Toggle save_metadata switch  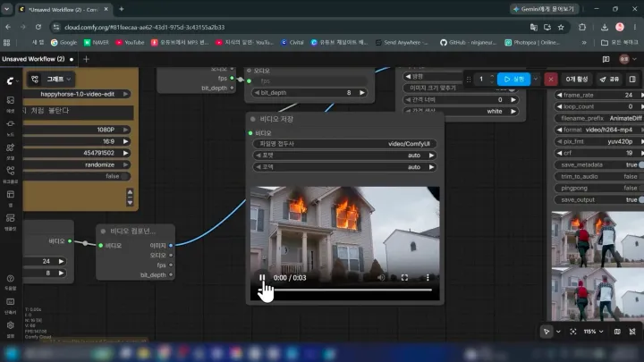tap(641, 164)
